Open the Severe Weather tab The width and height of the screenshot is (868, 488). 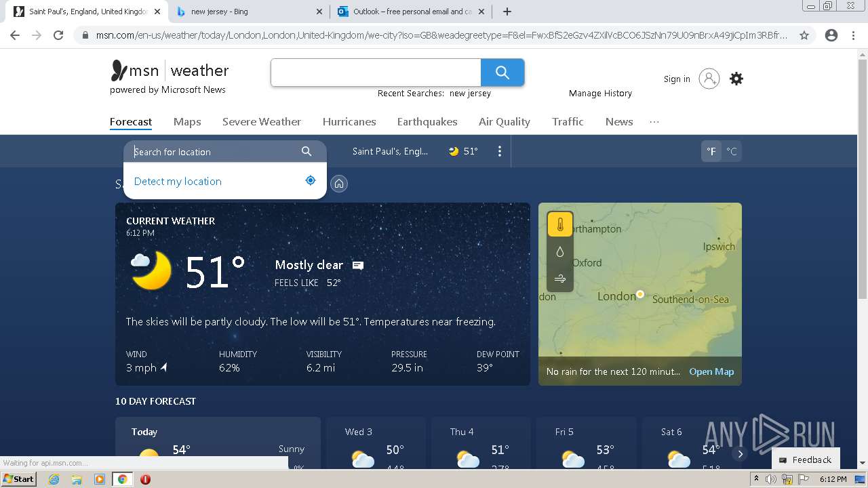tap(262, 122)
